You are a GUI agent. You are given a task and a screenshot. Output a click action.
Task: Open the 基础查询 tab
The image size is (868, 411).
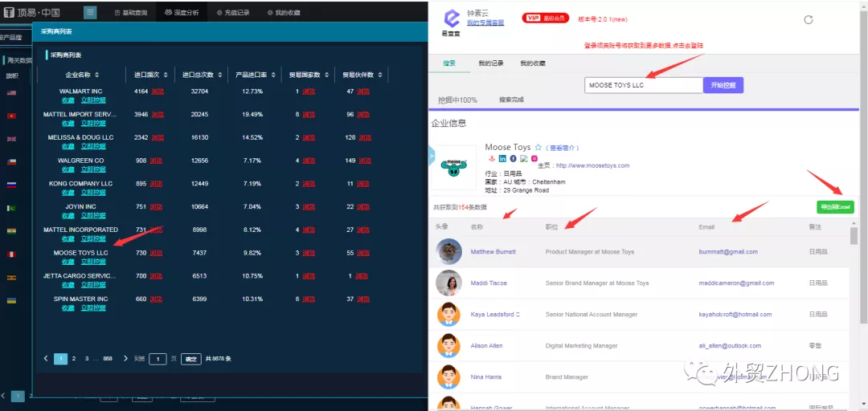131,12
